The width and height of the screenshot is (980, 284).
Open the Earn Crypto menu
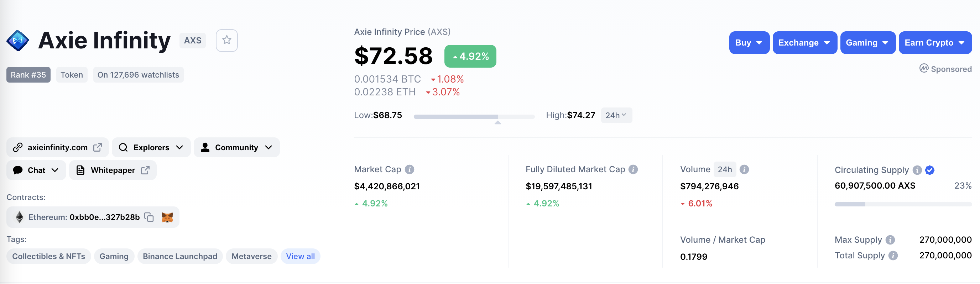(935, 43)
